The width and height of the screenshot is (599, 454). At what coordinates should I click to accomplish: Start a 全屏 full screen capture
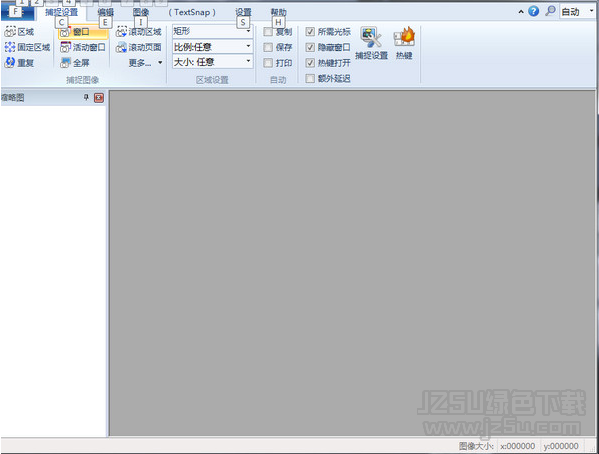tap(75, 63)
